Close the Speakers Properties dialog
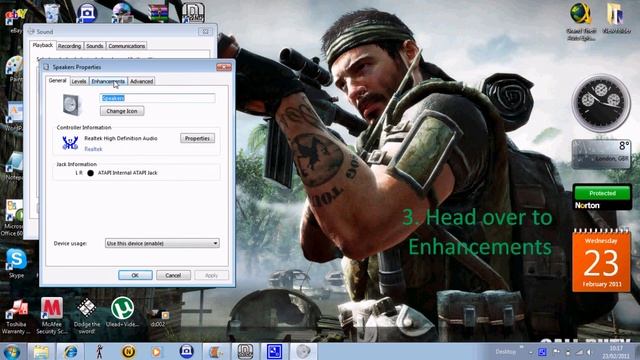Image resolution: width=640 pixels, height=360 pixels. 224,67
